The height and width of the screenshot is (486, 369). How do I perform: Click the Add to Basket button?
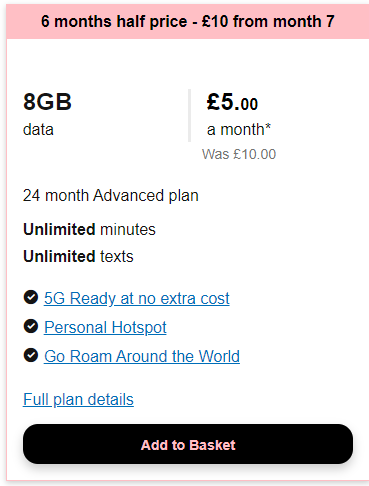pos(188,444)
